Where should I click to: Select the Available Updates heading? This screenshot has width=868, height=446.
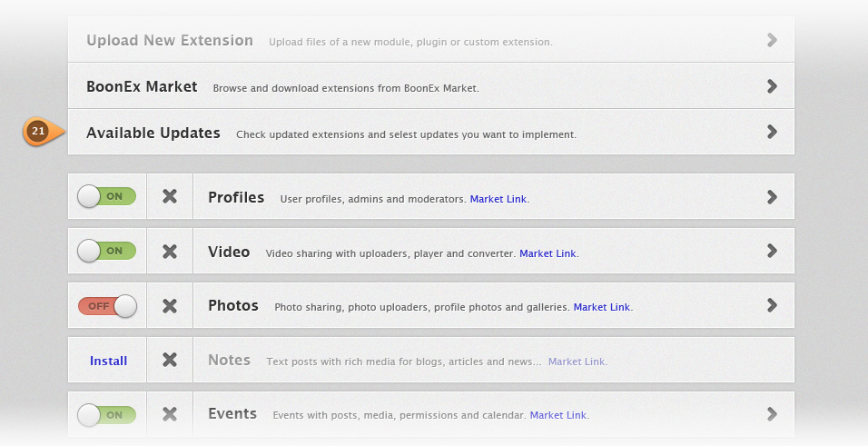coord(153,133)
